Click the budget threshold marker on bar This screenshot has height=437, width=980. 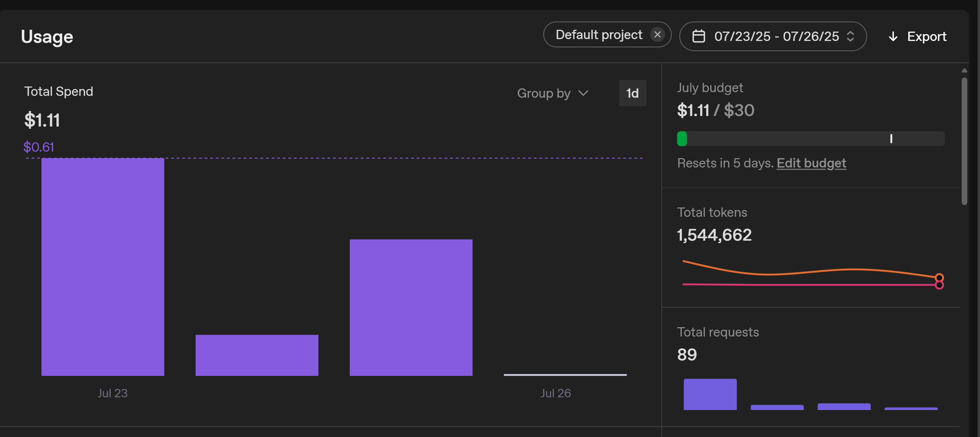pos(891,139)
